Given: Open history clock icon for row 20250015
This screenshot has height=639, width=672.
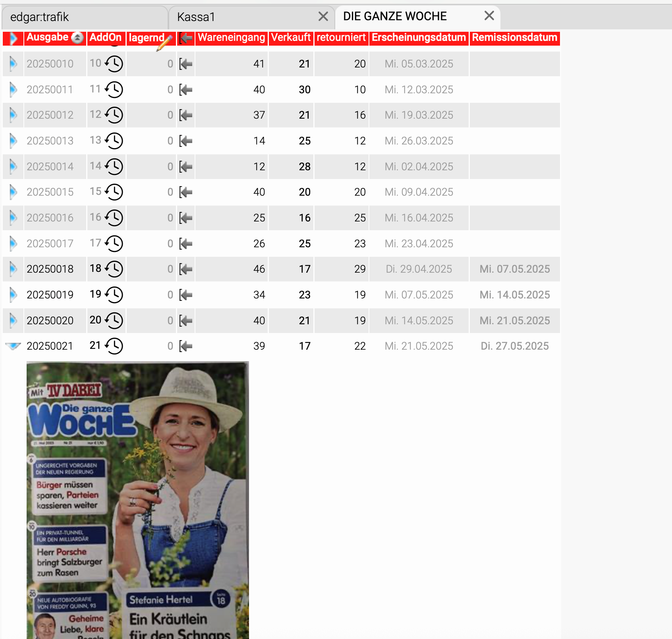Looking at the screenshot, I should coord(114,192).
